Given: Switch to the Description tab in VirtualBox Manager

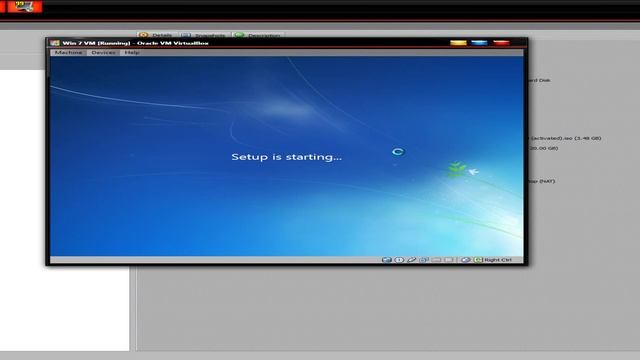Looking at the screenshot, I should 258,35.
